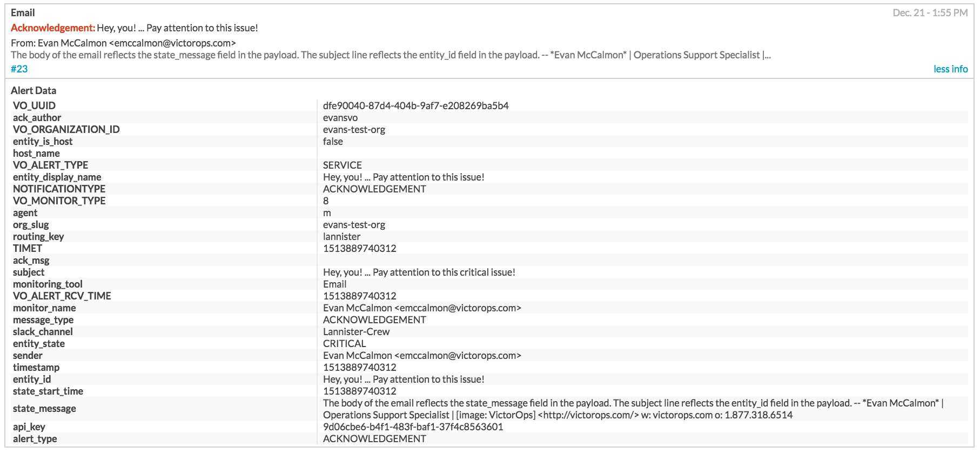Select the Acknowledgement label in header

pyautogui.click(x=53, y=28)
